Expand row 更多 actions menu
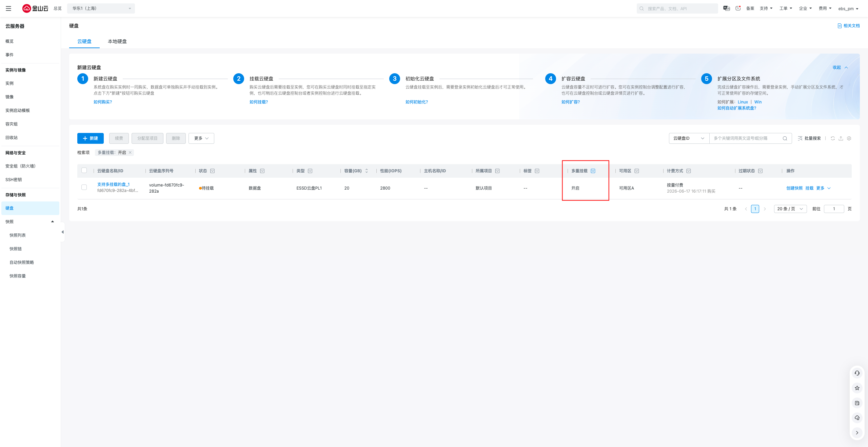Viewport: 868px width, 447px height. click(824, 188)
